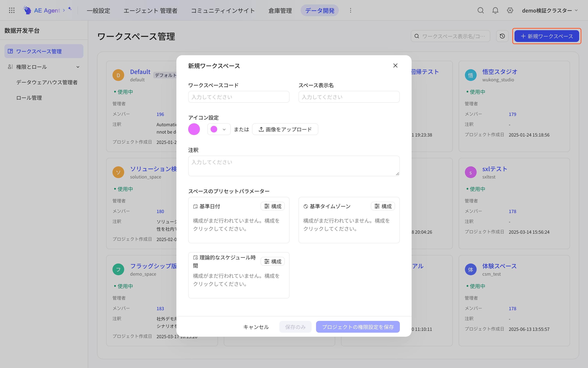Open the 一般設定 tab
This screenshot has height=368, width=588.
98,10
